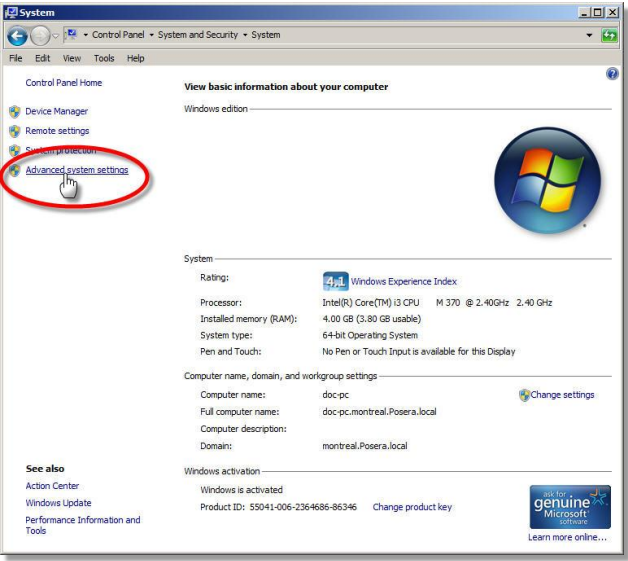Open the File menu
Viewport: 628px width, 561px height.
coord(16,58)
